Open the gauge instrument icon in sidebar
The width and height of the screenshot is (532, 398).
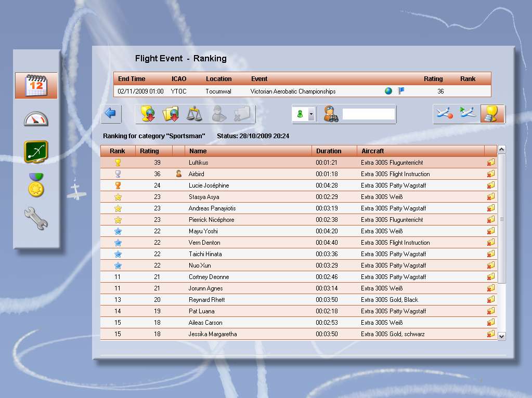pyautogui.click(x=36, y=119)
